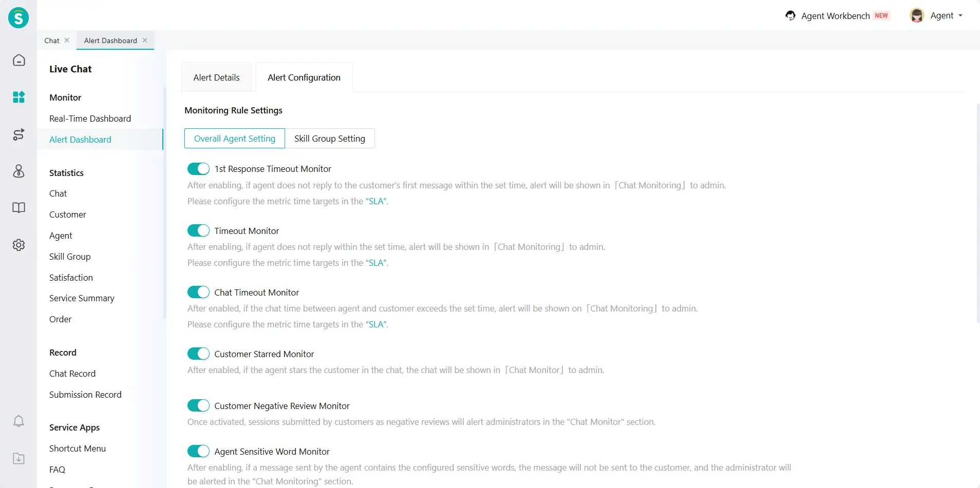Viewport: 980px width, 488px height.
Task: Open the download export sidebar icon
Action: pyautogui.click(x=18, y=458)
